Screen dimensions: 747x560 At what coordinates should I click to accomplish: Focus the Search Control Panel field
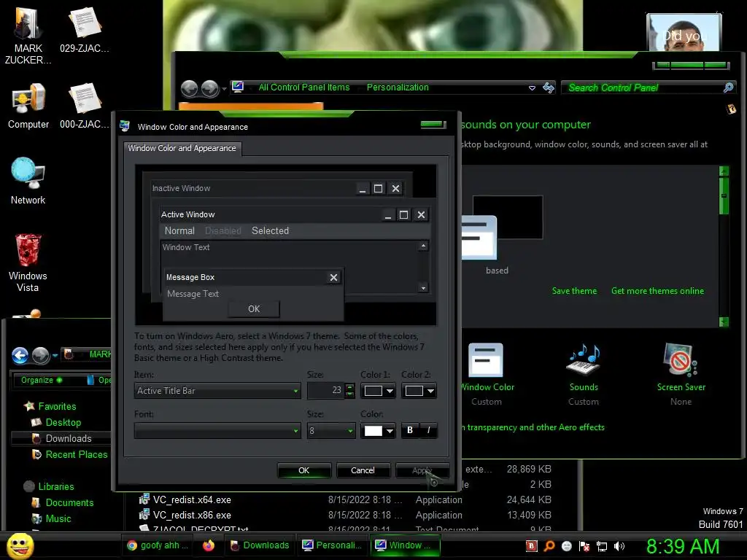click(x=649, y=87)
